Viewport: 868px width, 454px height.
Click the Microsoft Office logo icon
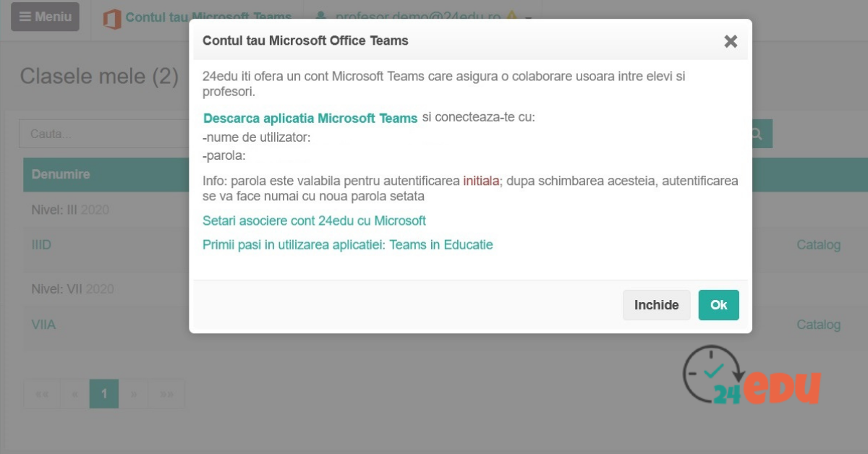112,18
